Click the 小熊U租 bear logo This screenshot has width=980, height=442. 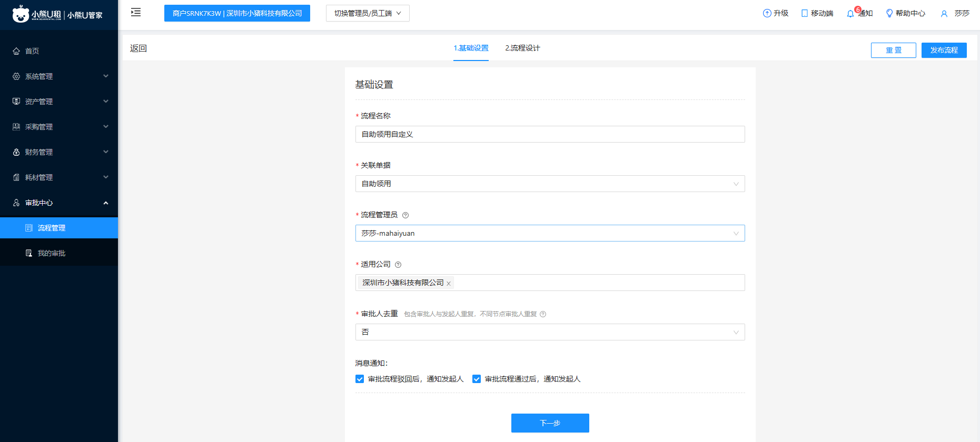(21, 14)
